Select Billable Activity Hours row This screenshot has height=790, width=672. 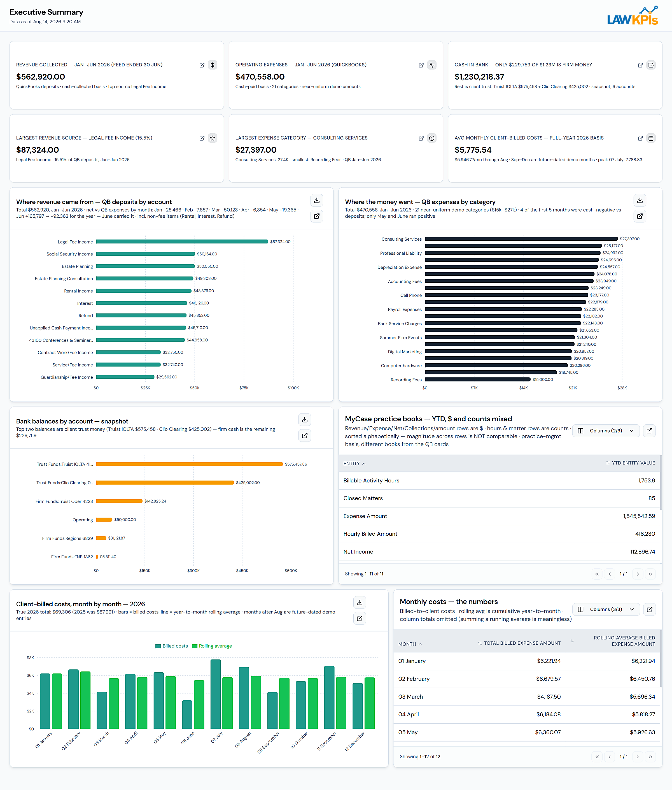point(499,480)
